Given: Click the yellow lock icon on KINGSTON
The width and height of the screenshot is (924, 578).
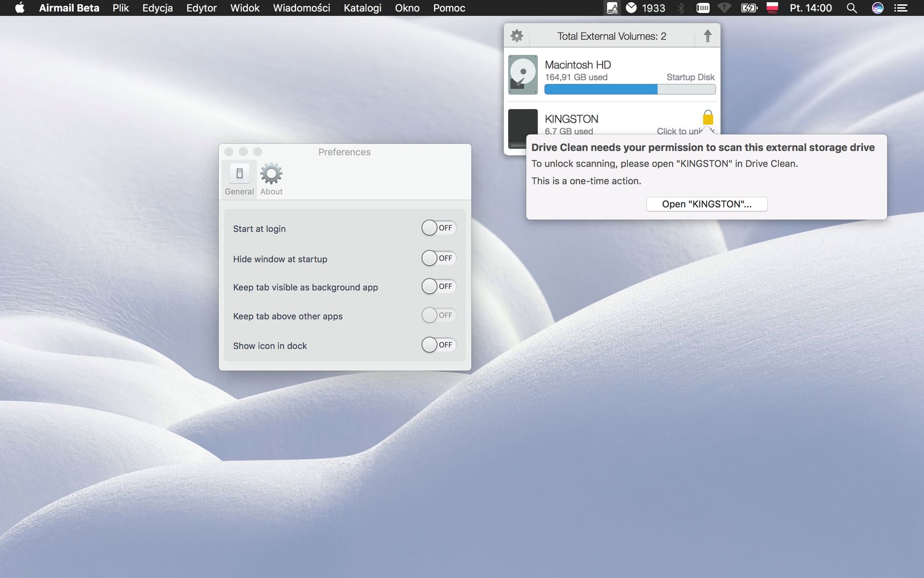Looking at the screenshot, I should click(x=708, y=118).
